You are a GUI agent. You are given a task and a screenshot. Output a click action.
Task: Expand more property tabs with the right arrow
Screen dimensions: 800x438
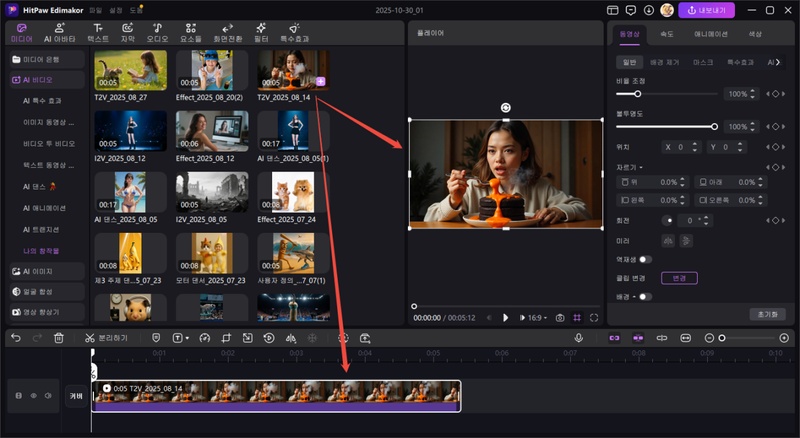point(779,62)
